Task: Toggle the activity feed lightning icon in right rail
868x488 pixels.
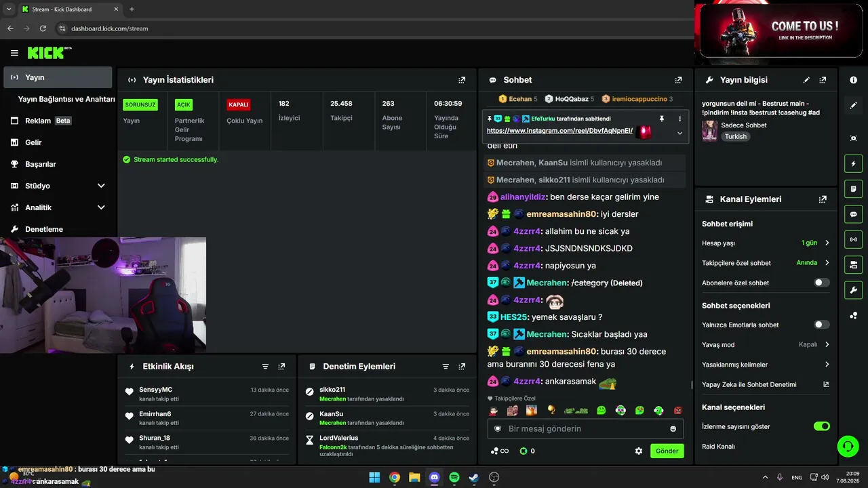Action: point(853,163)
